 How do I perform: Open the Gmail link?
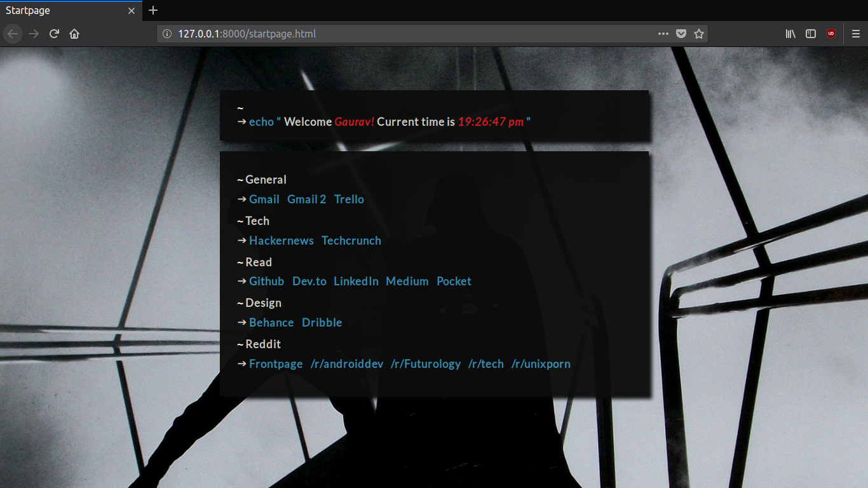pyautogui.click(x=264, y=199)
